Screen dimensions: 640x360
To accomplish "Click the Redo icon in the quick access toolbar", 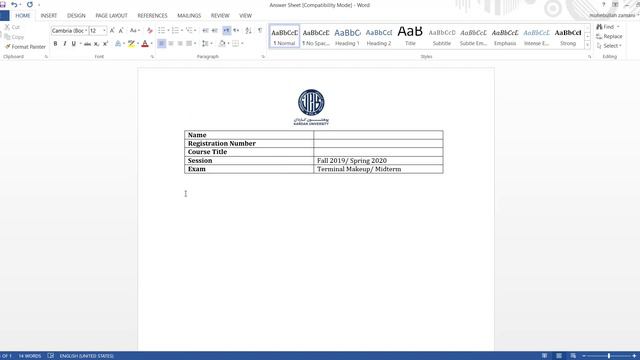I will 30,5.
